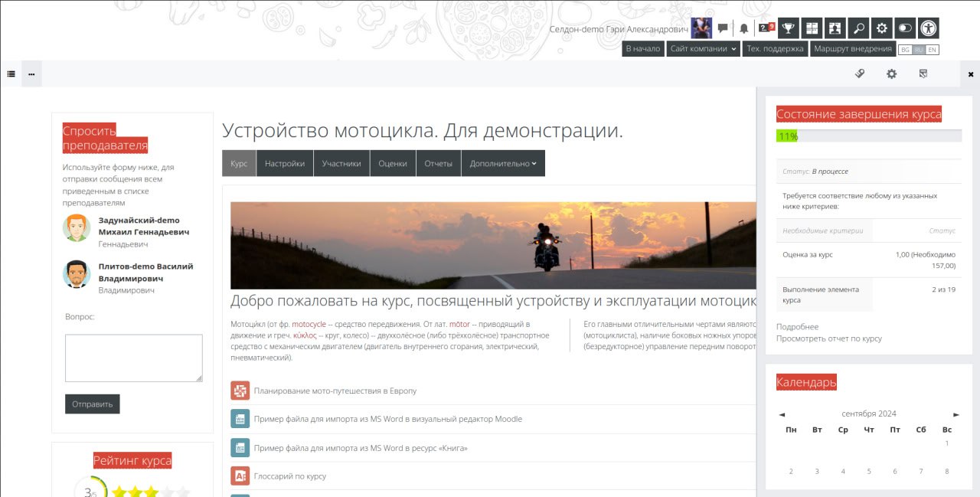
Task: Open the notifications bell
Action: [743, 28]
